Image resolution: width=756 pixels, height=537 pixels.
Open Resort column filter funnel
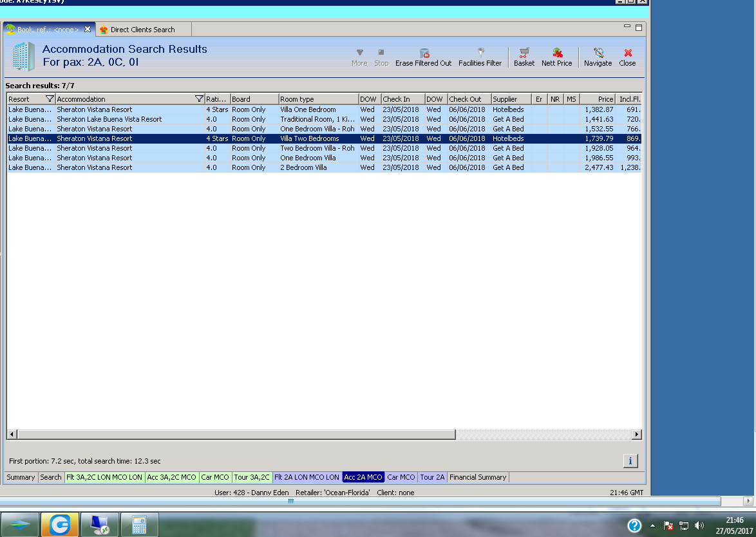point(49,99)
